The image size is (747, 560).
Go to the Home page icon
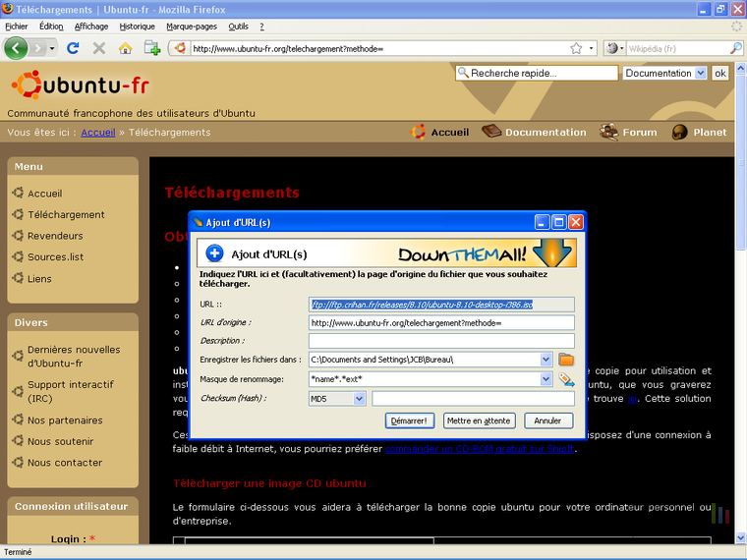125,48
